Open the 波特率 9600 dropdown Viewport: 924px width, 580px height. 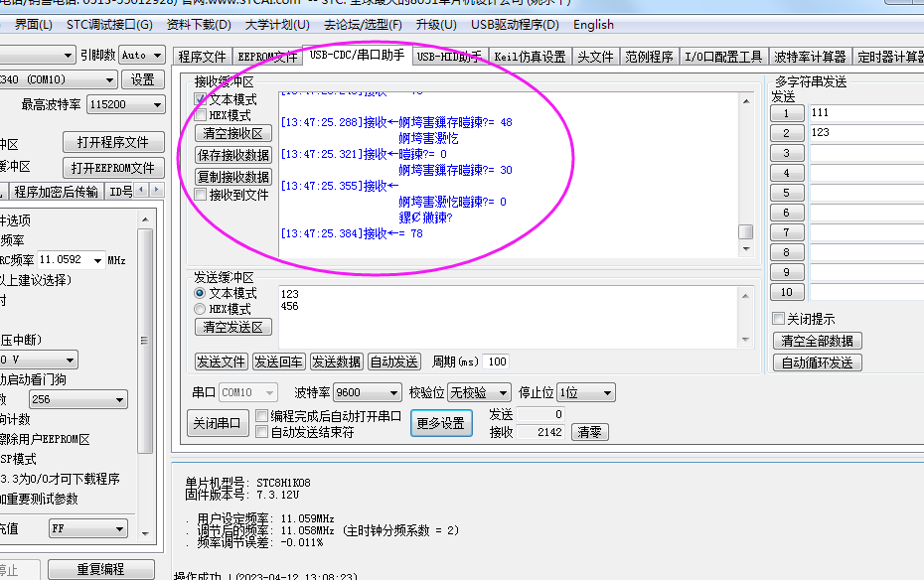[368, 392]
